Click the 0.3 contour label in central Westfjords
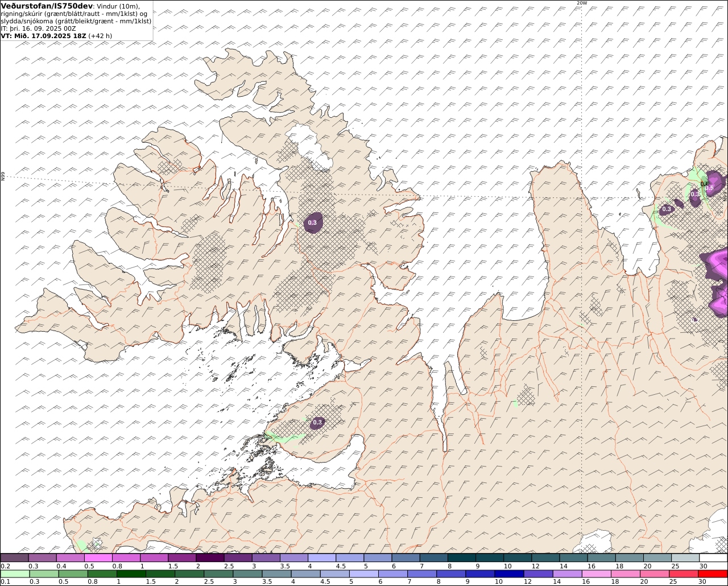 tap(312, 223)
